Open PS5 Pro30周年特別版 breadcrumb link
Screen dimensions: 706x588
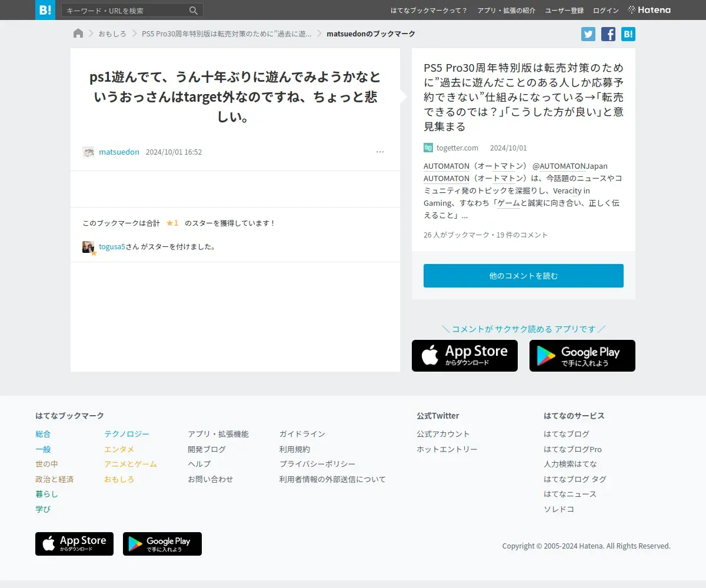coord(227,34)
